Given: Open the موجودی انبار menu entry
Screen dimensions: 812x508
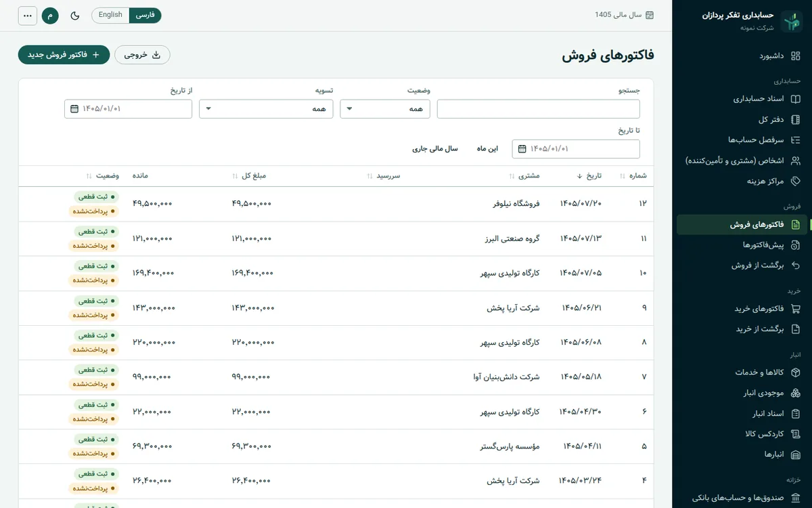Looking at the screenshot, I should [742, 393].
